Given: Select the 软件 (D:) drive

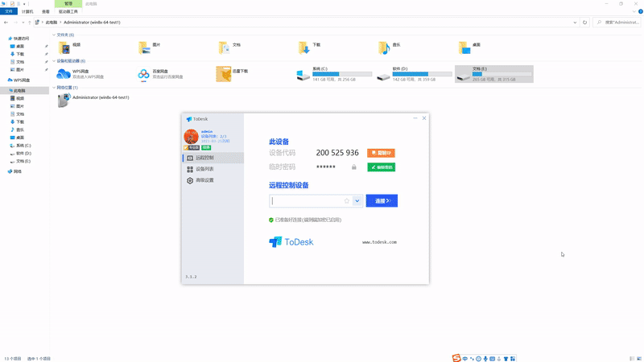Looking at the screenshot, I should [414, 74].
